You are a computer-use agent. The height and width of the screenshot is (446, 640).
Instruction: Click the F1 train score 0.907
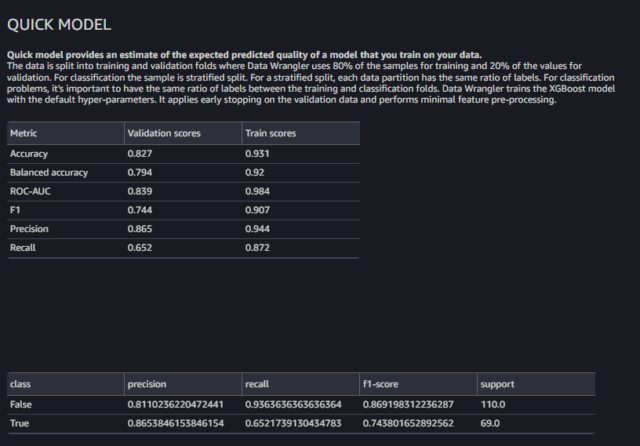click(257, 210)
